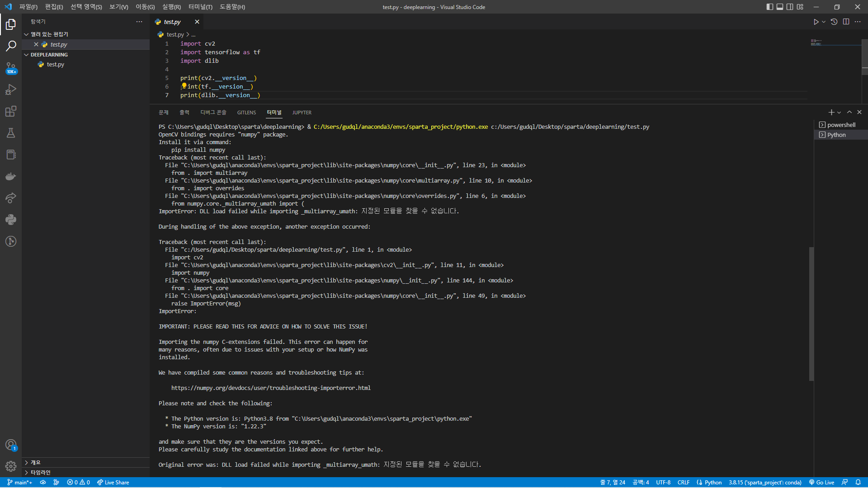
Task: Expand the test.py breadcrumb chevron
Action: [x=188, y=34]
